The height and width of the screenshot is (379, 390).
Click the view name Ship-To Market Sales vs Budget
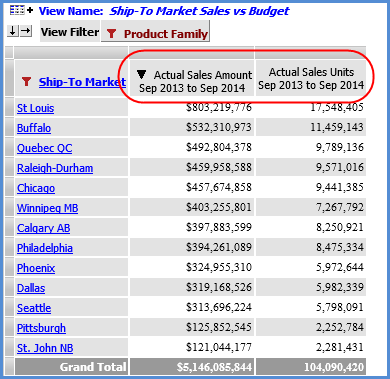pos(199,11)
